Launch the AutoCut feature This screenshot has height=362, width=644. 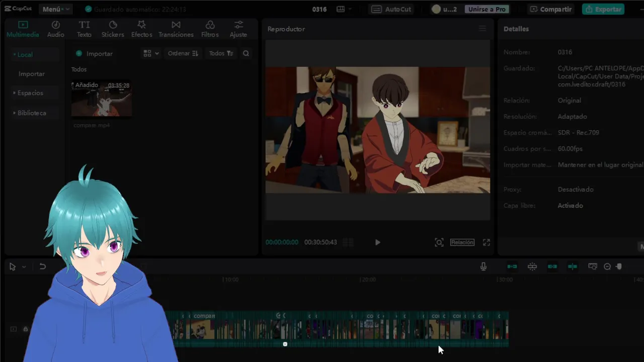point(391,9)
